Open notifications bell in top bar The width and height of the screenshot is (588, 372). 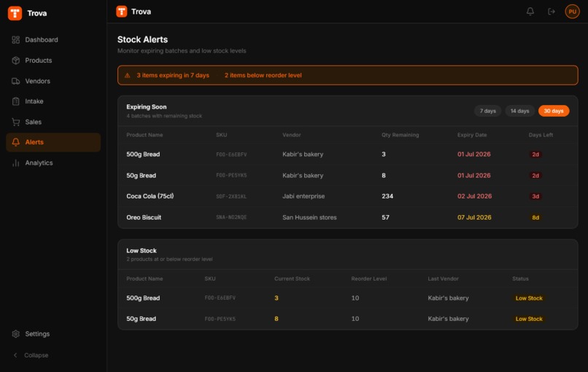click(530, 12)
